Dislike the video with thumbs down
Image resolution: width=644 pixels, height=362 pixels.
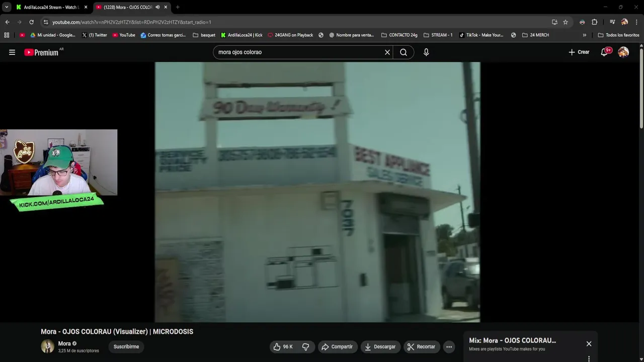point(305,347)
